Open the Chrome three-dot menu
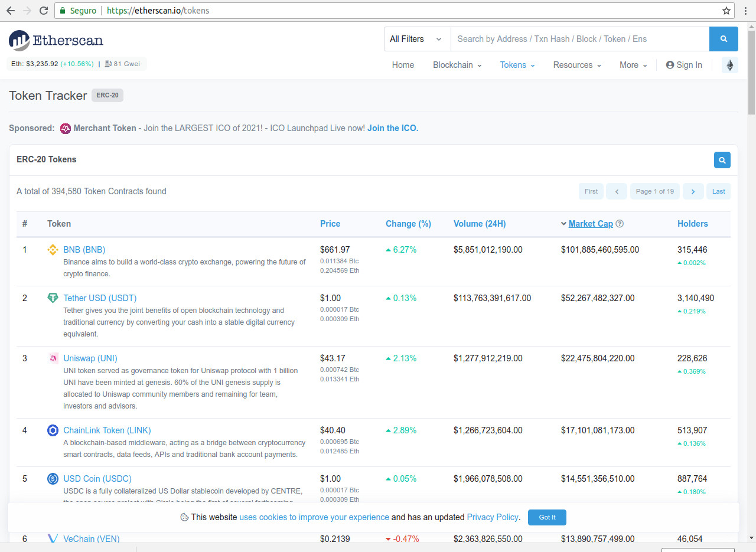The image size is (756, 552). coord(745,11)
